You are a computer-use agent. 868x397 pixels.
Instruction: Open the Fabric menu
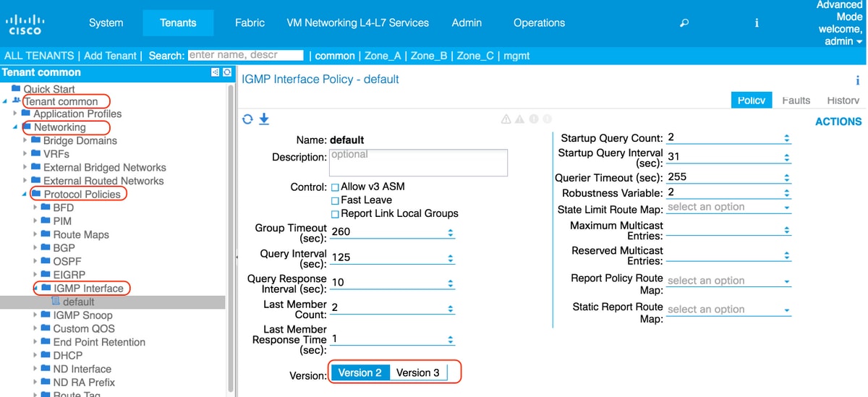(250, 23)
